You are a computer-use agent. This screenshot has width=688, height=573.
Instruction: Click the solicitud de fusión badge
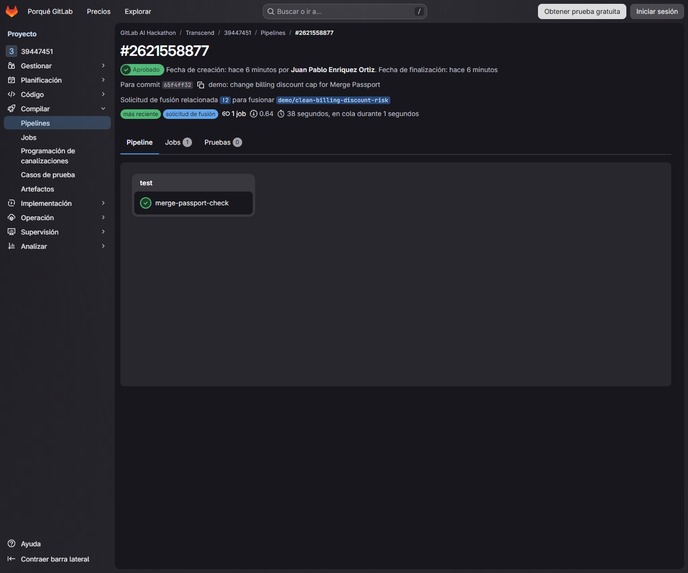click(x=190, y=114)
